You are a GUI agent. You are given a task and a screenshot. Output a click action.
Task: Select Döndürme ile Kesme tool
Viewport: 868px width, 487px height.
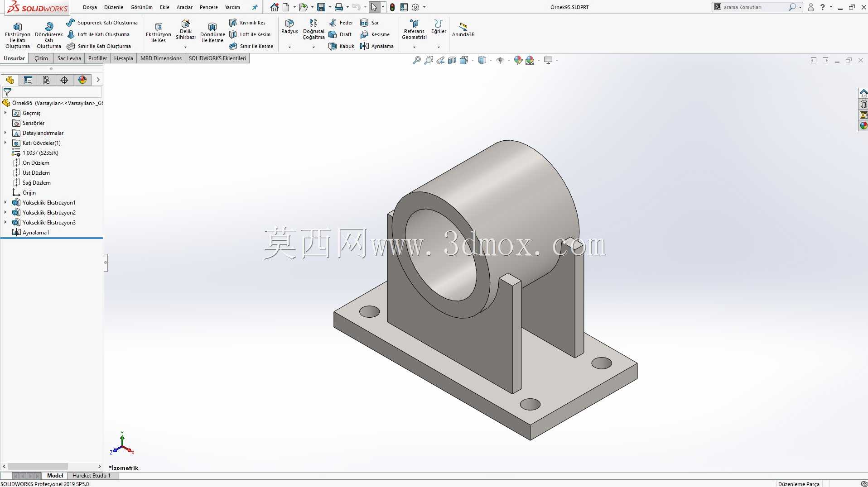212,33
